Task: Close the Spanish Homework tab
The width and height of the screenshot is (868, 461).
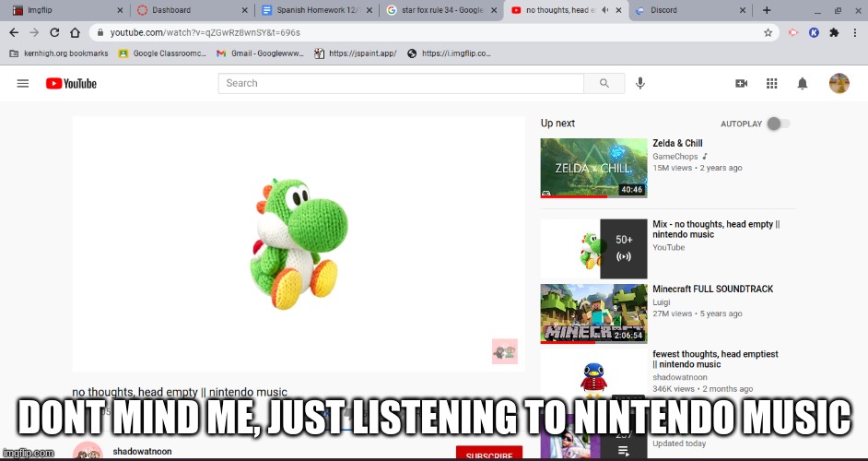Action: 369,10
